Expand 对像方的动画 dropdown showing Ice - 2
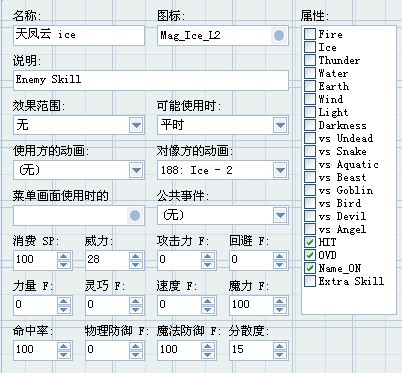This screenshot has width=402, height=373. click(280, 170)
